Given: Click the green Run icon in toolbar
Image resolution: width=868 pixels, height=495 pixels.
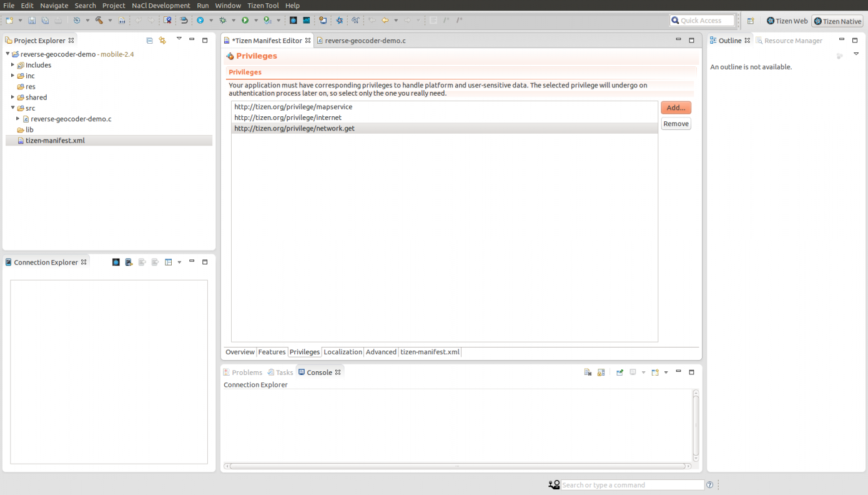Looking at the screenshot, I should coord(245,21).
